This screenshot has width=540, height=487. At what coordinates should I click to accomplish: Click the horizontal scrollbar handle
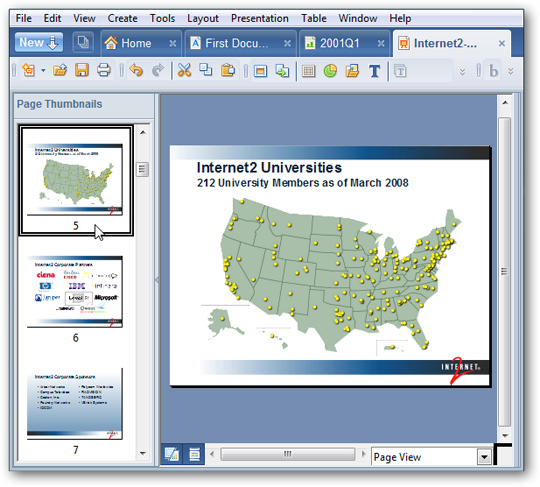click(x=288, y=454)
